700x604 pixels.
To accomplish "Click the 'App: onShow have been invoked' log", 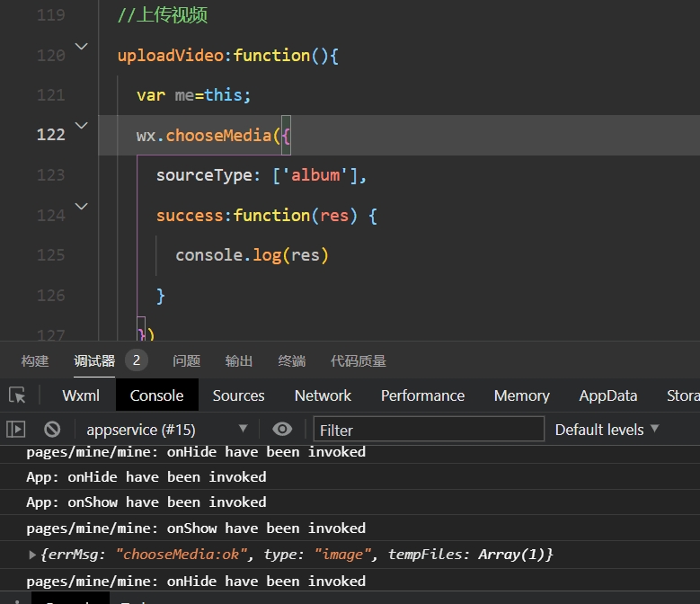I will point(146,502).
